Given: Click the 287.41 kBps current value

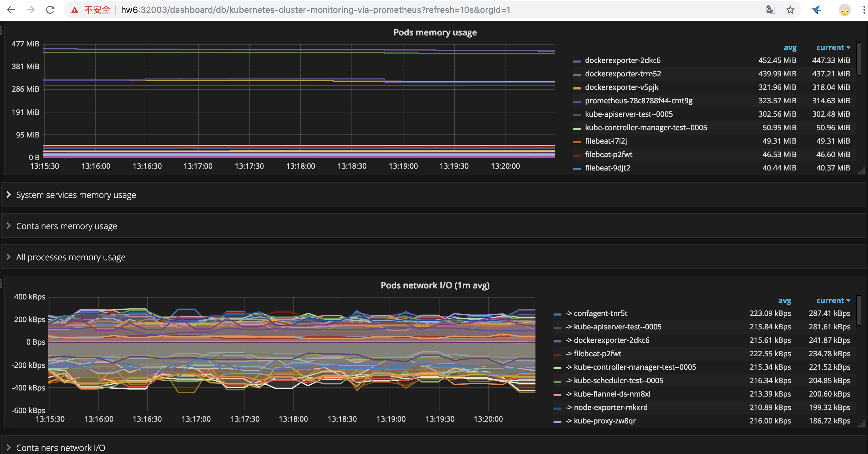Looking at the screenshot, I should (x=829, y=313).
